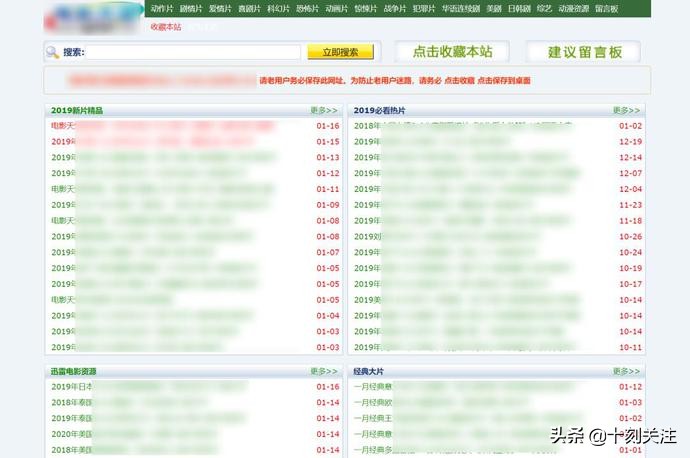Click 更多>> in the 2019新片精品 section
Image resolution: width=690 pixels, height=458 pixels.
(x=324, y=110)
